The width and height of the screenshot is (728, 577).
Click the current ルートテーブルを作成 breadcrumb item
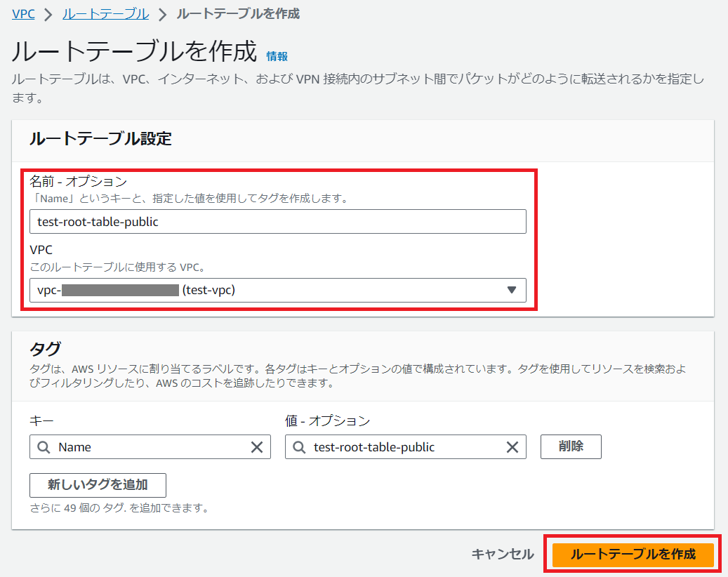pyautogui.click(x=238, y=14)
